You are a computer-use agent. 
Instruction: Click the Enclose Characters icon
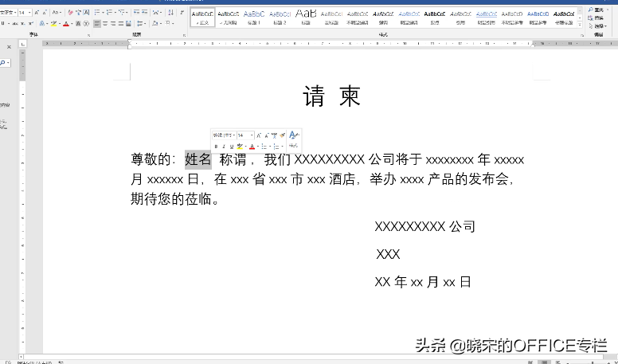pyautogui.click(x=86, y=23)
